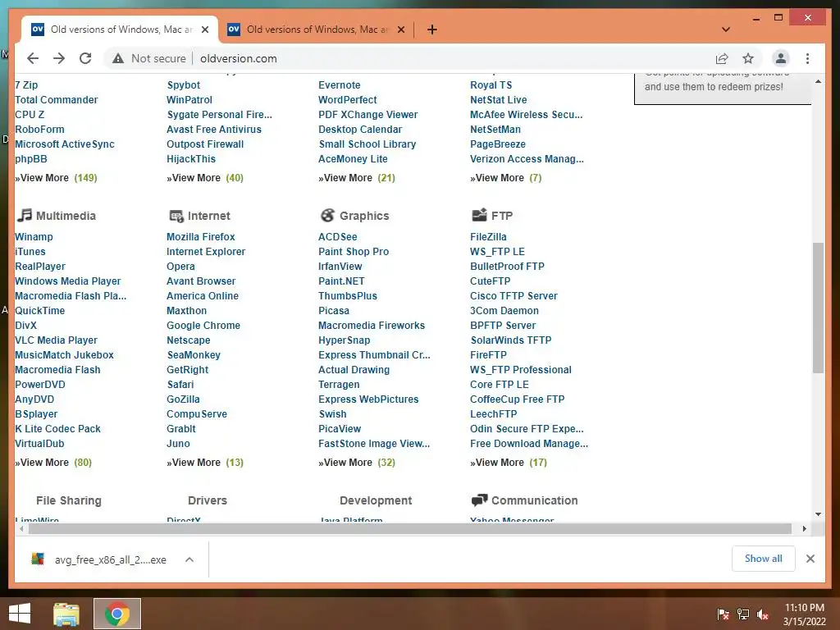The image size is (840, 630).
Task: Open the K Lite Codec Pack link
Action: coord(58,428)
